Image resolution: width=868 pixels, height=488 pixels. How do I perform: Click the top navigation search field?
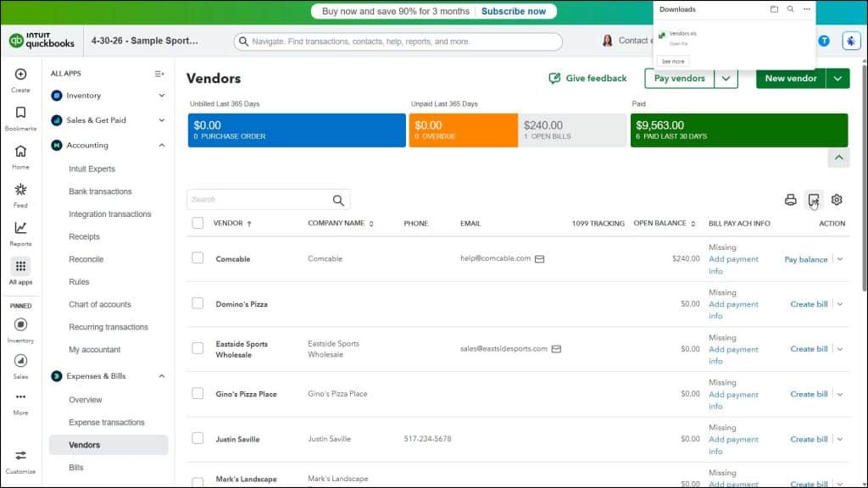point(398,42)
